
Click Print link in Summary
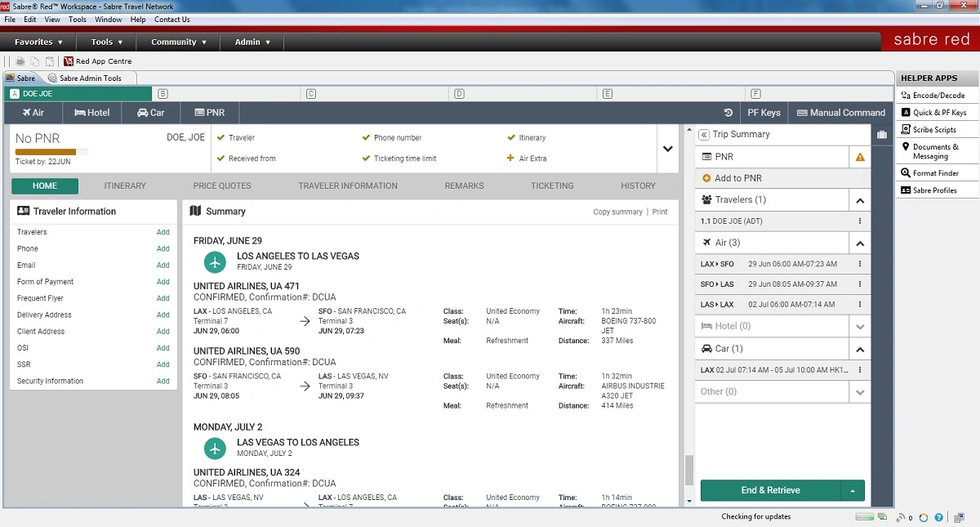(660, 212)
